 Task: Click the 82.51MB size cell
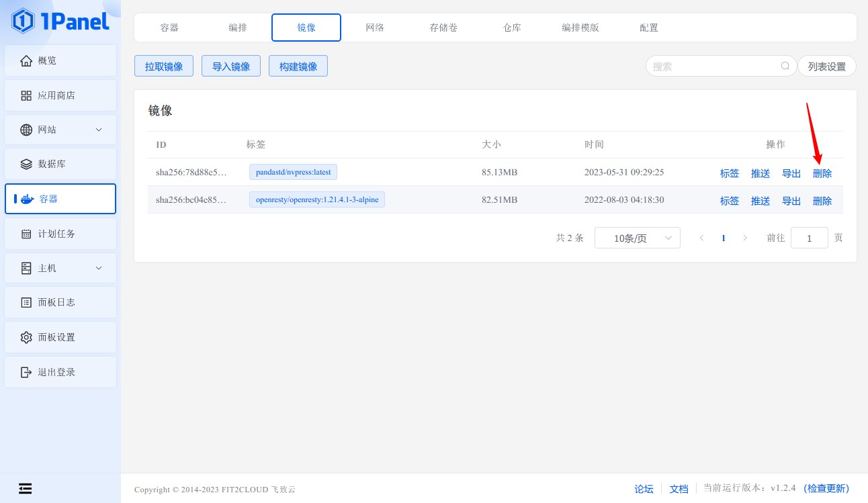500,200
